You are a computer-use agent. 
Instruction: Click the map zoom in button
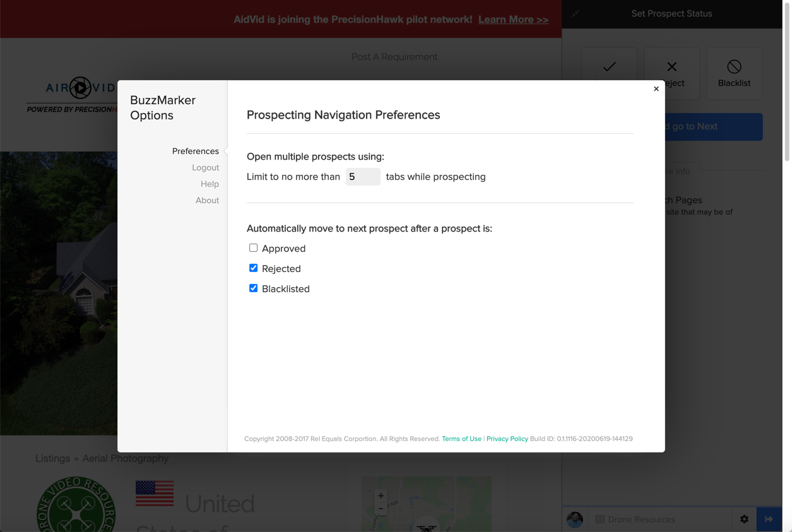coord(381,496)
